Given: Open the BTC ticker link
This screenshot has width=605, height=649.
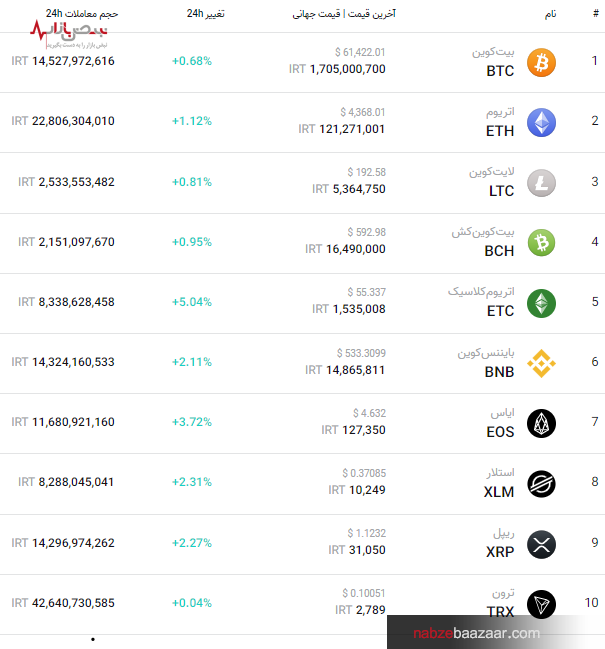Looking at the screenshot, I should point(500,71).
